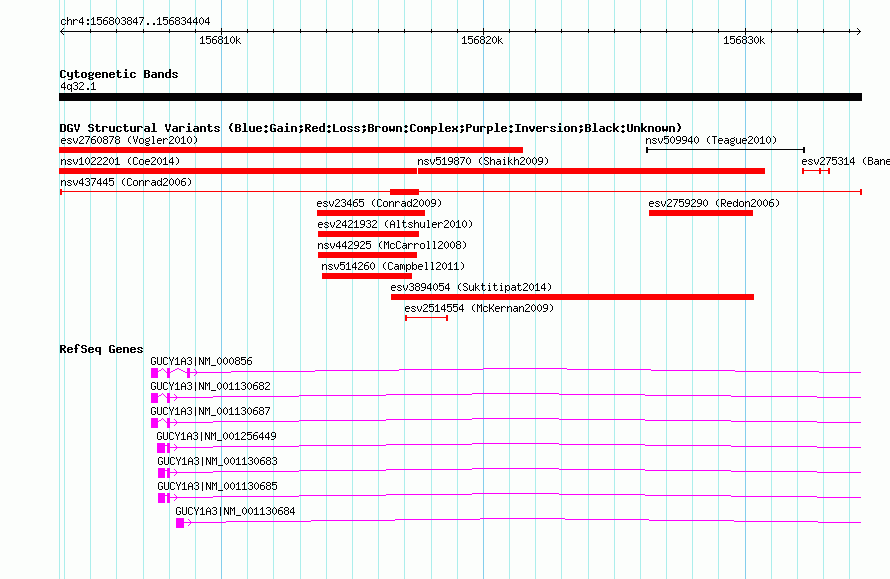Click the chr4:156803847..156834404 coordinate text
This screenshot has width=890, height=579.
(135, 22)
